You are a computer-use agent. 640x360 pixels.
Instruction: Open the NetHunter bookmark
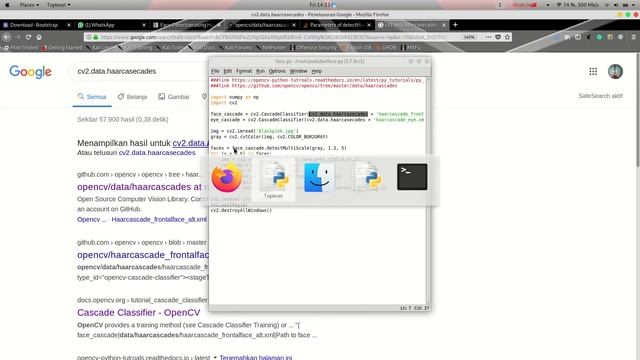tap(271, 47)
